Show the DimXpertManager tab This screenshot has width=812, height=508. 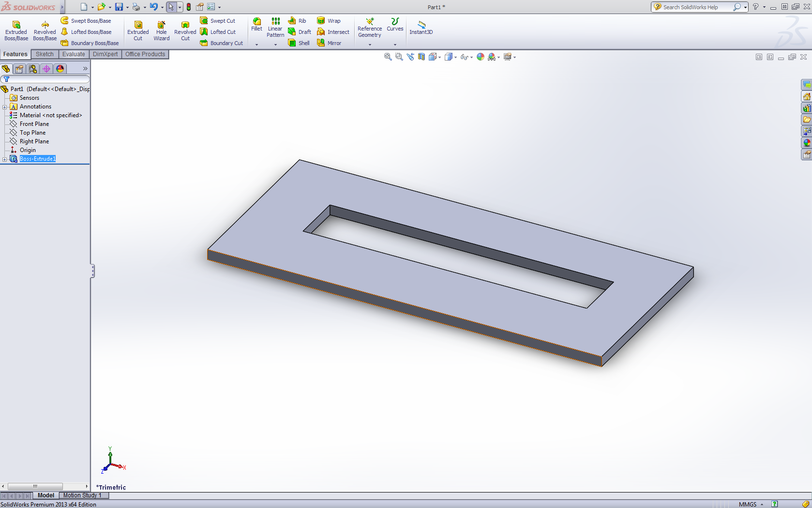(46, 69)
